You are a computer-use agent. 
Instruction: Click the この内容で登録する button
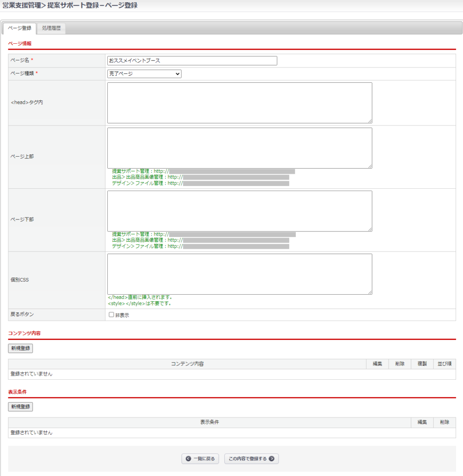[251, 459]
